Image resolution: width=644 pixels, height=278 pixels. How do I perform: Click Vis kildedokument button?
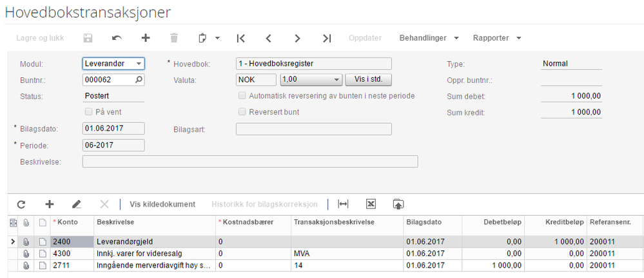[162, 204]
